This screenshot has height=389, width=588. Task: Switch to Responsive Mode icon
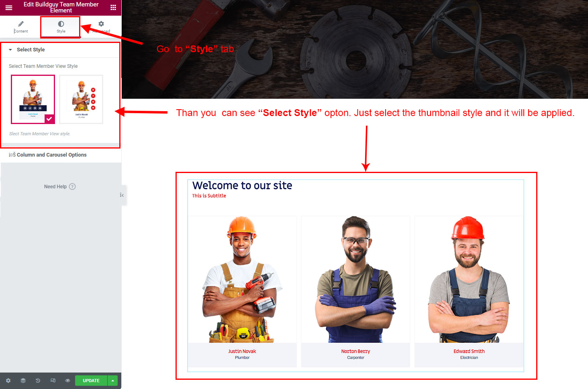pyautogui.click(x=53, y=381)
